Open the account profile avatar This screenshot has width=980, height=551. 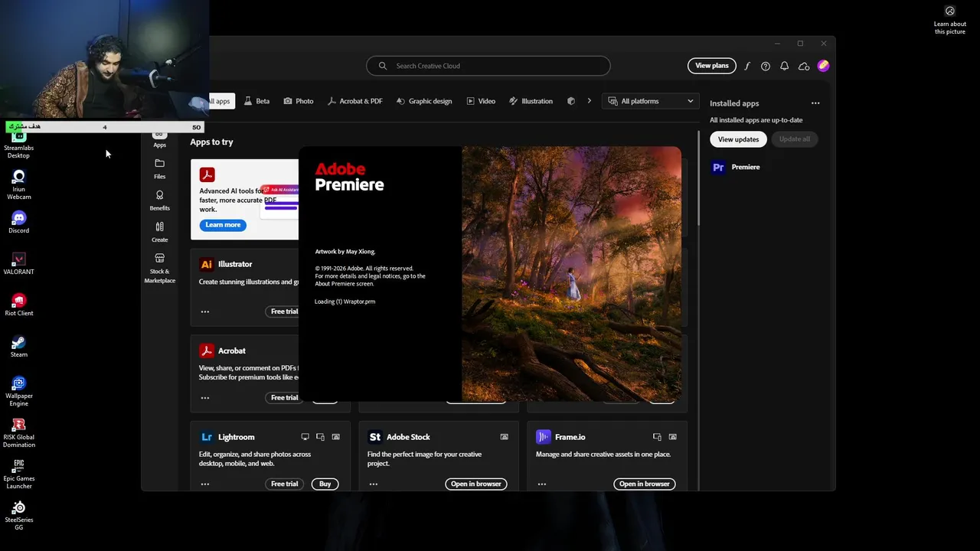[x=823, y=66]
